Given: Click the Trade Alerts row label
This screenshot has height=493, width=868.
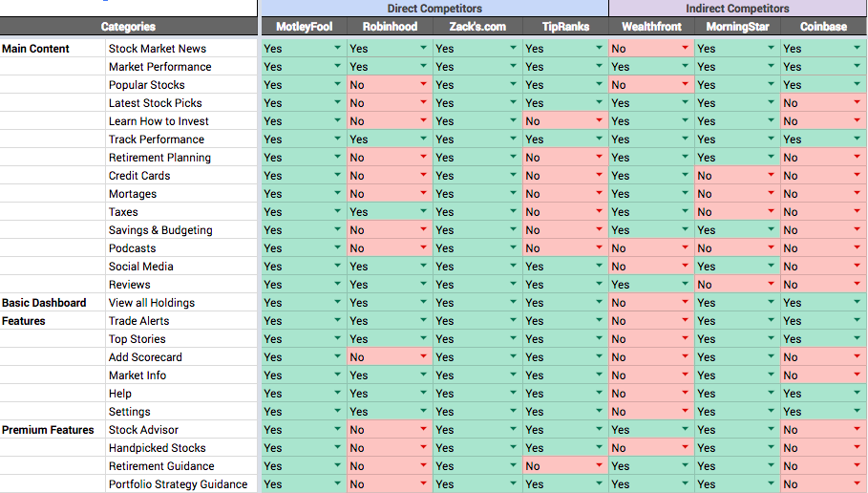Looking at the screenshot, I should point(139,321).
